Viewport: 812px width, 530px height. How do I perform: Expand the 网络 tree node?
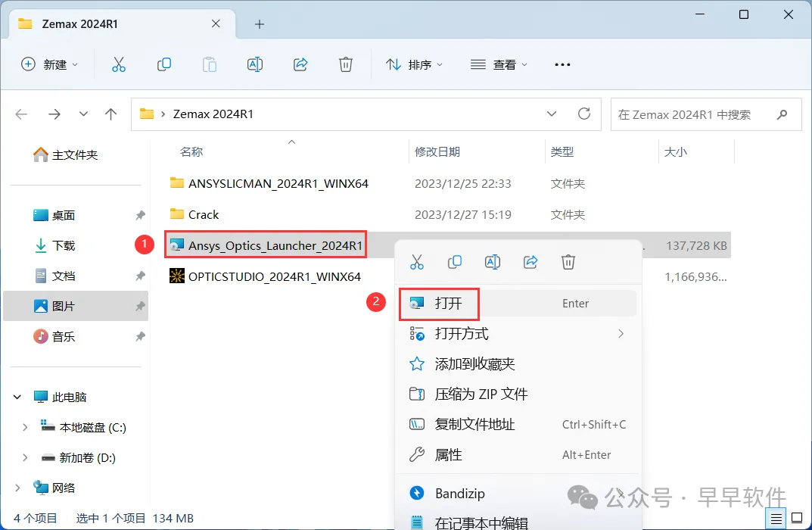(x=17, y=488)
